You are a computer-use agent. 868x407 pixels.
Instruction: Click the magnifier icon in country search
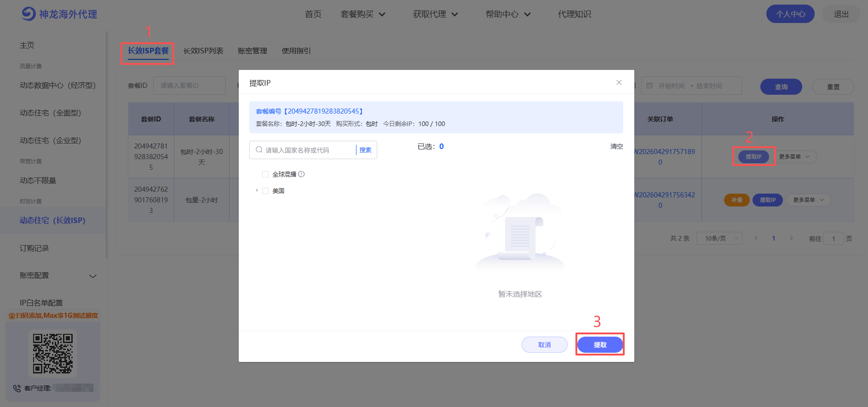click(259, 150)
